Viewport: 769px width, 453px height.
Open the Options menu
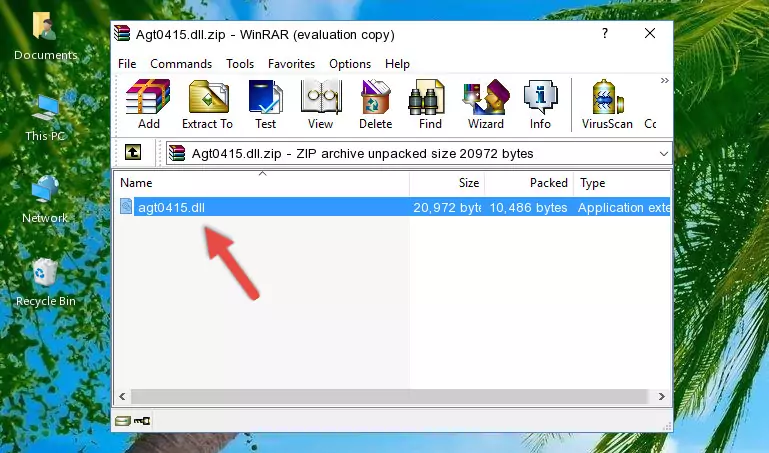(x=350, y=64)
